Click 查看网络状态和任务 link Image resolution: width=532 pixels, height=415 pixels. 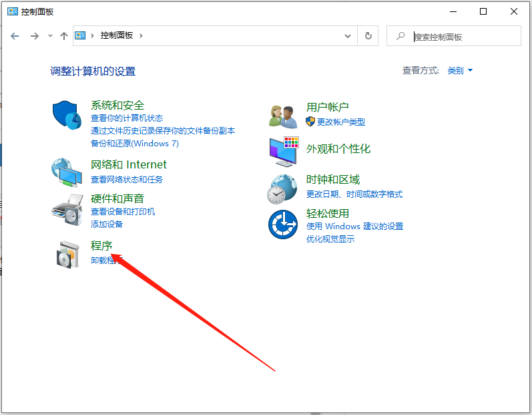[126, 179]
